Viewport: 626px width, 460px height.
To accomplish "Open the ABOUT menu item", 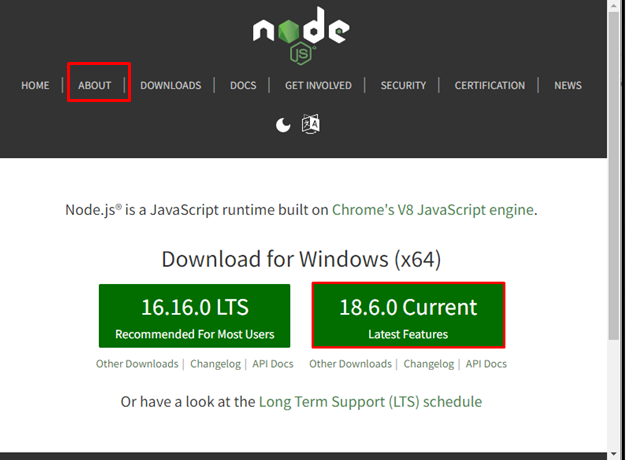I will point(95,85).
